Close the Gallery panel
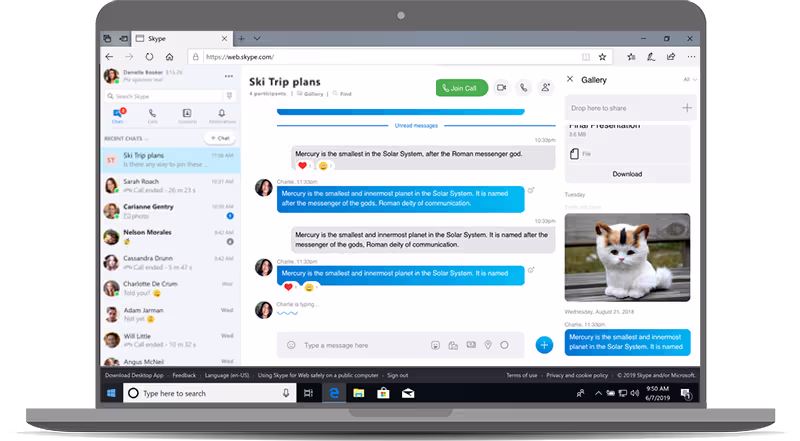Viewport: 800px width, 441px height. coord(570,79)
